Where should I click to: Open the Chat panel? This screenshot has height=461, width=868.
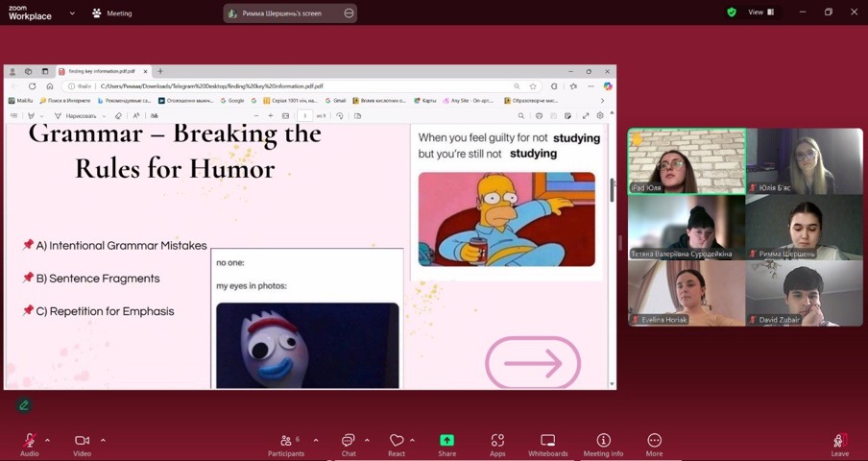pyautogui.click(x=349, y=445)
